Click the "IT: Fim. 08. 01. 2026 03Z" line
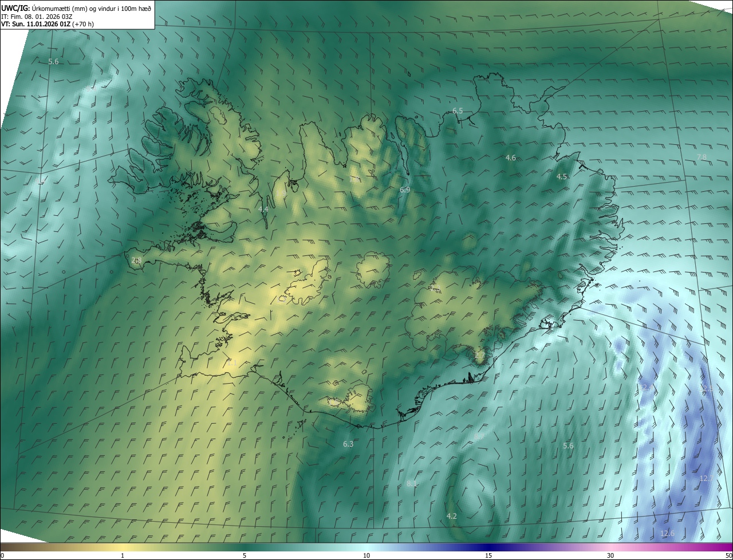The height and width of the screenshot is (560, 733). tap(37, 16)
